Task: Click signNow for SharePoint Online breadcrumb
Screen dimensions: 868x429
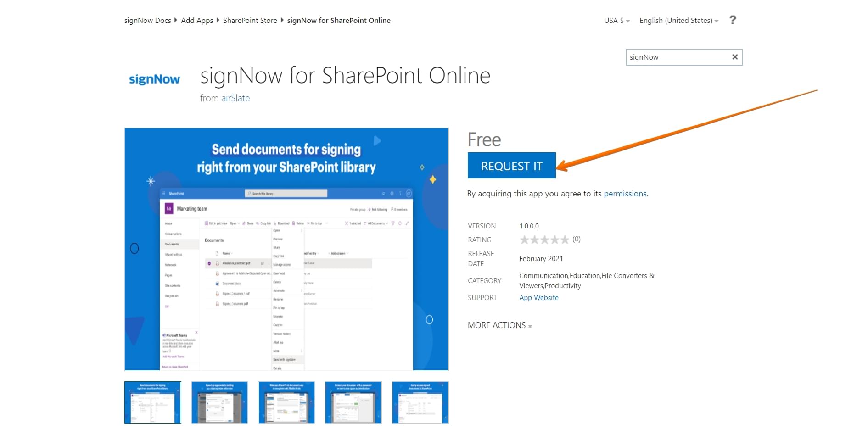Action: (339, 21)
